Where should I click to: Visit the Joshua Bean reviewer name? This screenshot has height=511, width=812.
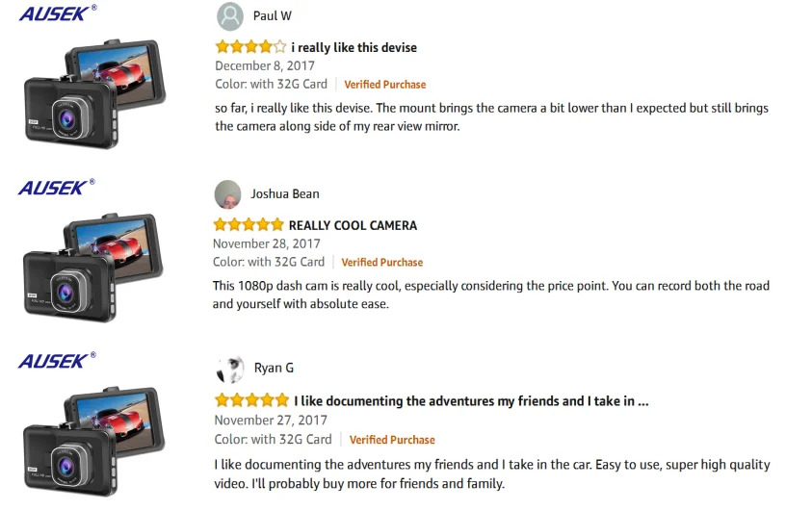[285, 194]
